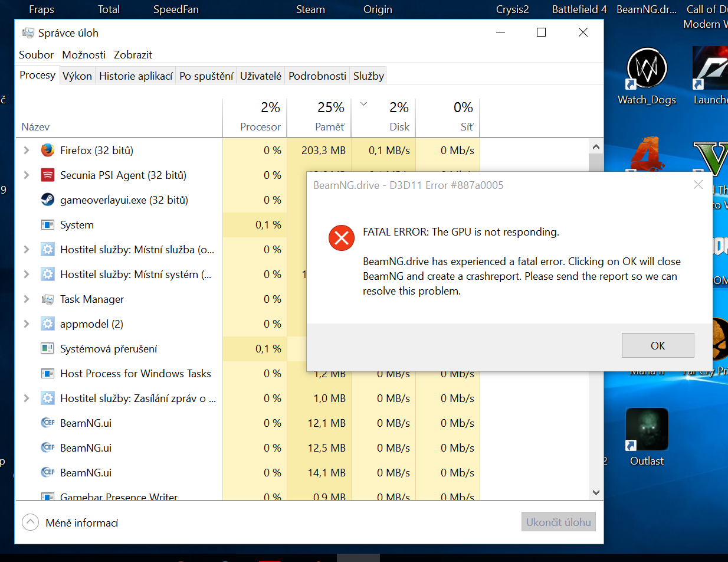Image resolution: width=728 pixels, height=562 pixels.
Task: Select the BeamNG.ui row with 12,5 MB
Action: tap(248, 448)
